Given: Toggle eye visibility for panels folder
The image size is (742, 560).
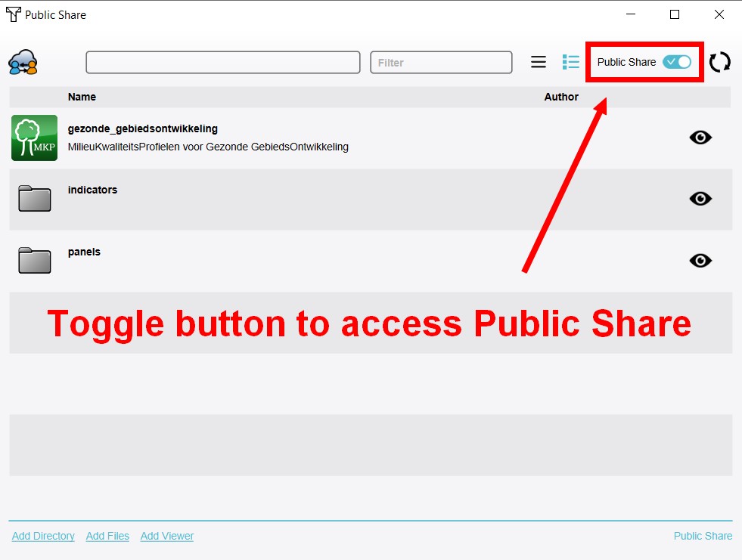Looking at the screenshot, I should (700, 261).
